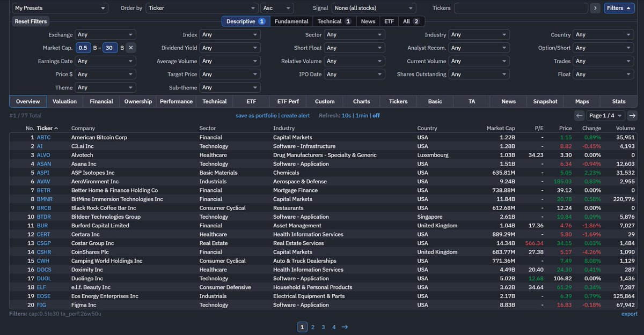Go to next page arrow at top right
644x335 pixels.
tap(632, 115)
